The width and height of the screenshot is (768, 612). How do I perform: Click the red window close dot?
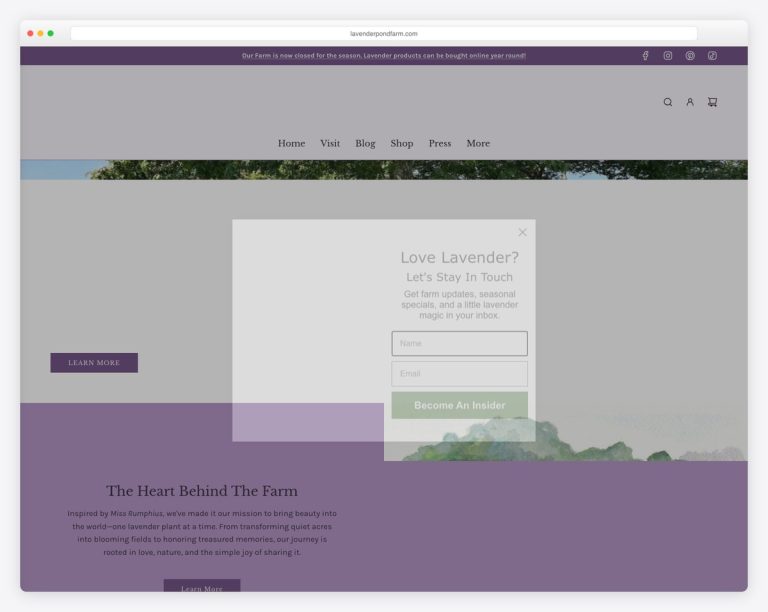30,33
